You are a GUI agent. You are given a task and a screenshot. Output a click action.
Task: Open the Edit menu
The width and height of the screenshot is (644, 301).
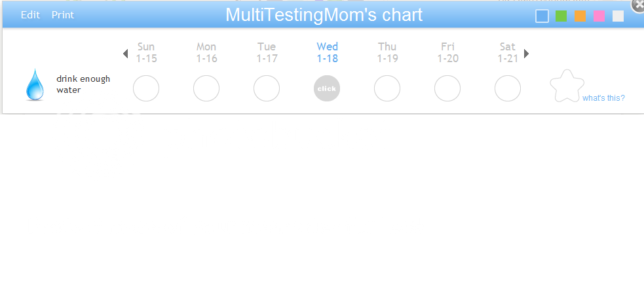[x=30, y=15]
